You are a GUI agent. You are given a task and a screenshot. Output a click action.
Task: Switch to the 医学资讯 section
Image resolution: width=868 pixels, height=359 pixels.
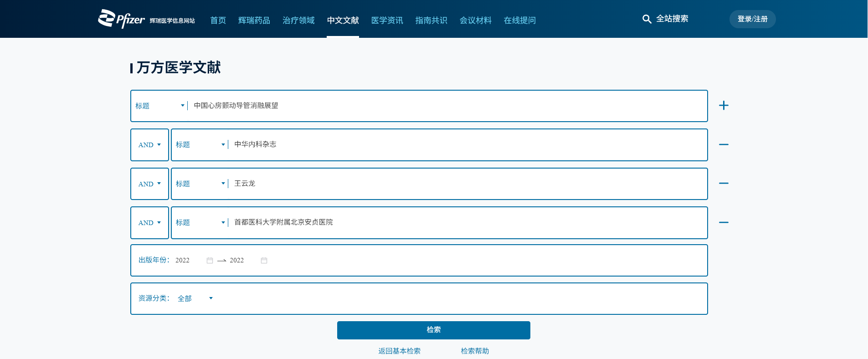[387, 20]
